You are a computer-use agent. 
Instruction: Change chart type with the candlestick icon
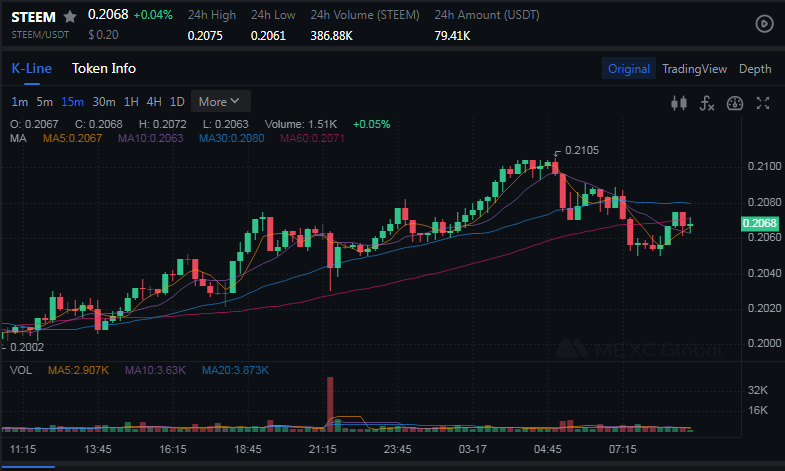680,102
